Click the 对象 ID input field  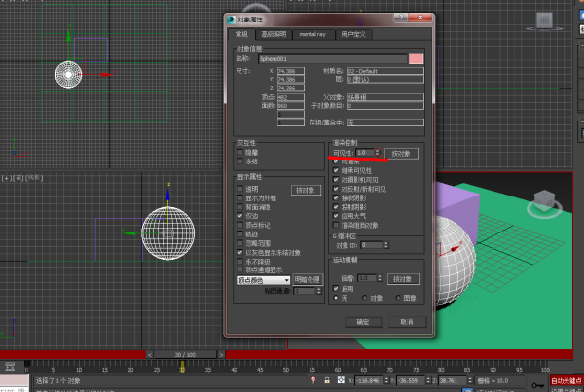(x=372, y=245)
